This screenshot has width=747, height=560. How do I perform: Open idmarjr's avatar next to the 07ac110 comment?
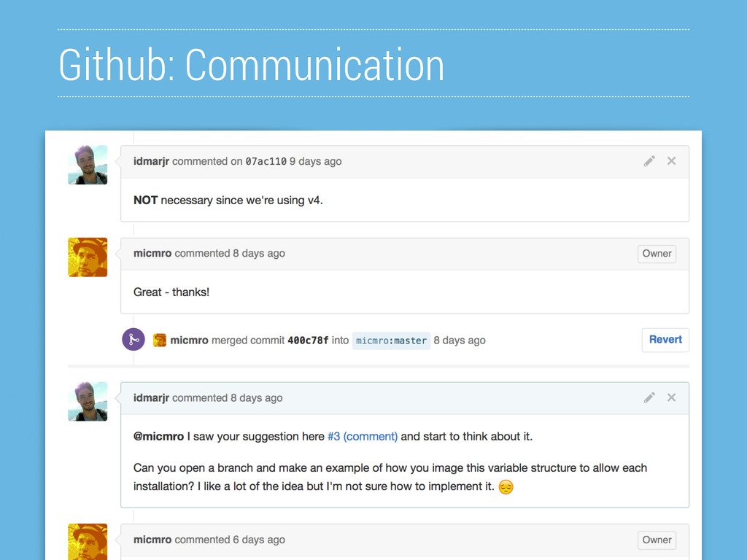(88, 165)
